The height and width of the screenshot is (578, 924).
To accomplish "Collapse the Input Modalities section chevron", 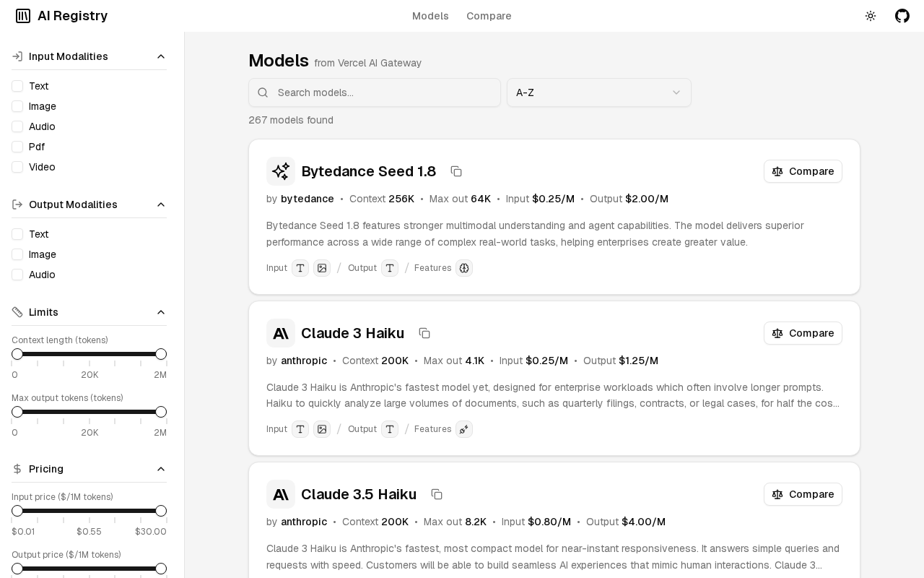I will (x=161, y=56).
